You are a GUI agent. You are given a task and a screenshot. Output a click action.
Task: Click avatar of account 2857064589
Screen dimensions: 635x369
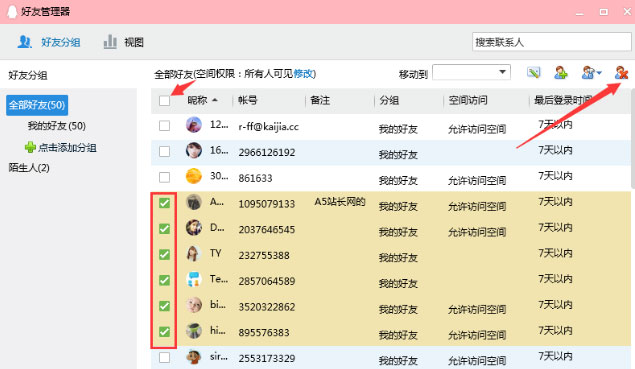pyautogui.click(x=194, y=279)
